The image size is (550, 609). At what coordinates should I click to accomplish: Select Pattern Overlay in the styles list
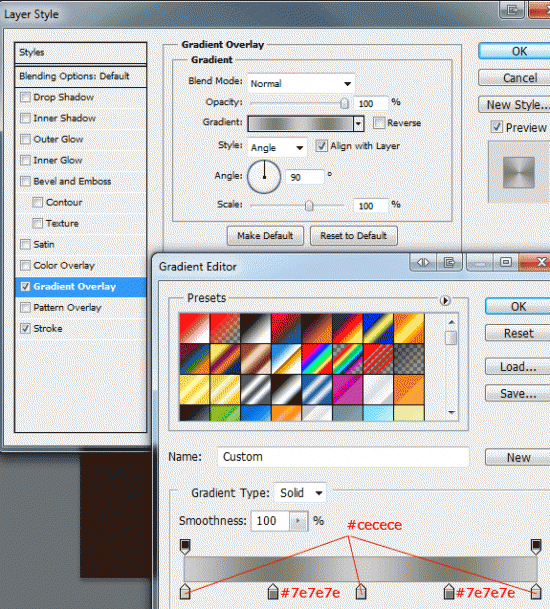click(80, 308)
